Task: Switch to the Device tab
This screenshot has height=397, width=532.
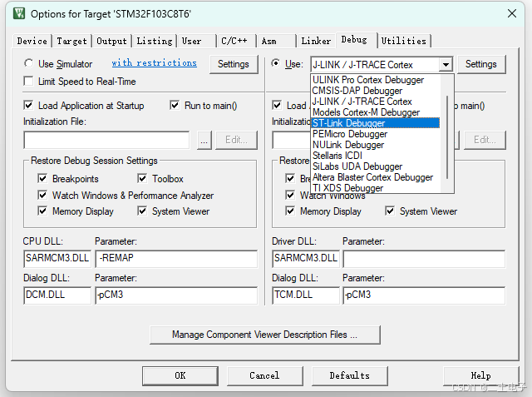Action: pos(32,41)
